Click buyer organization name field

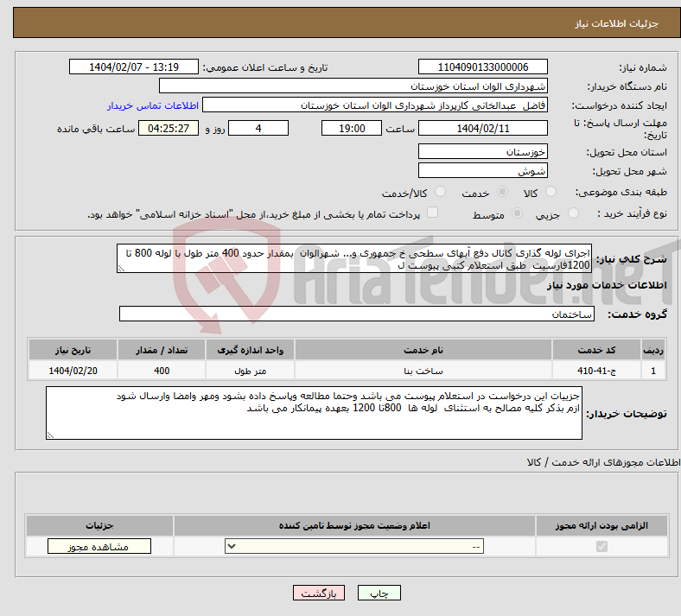(x=353, y=86)
